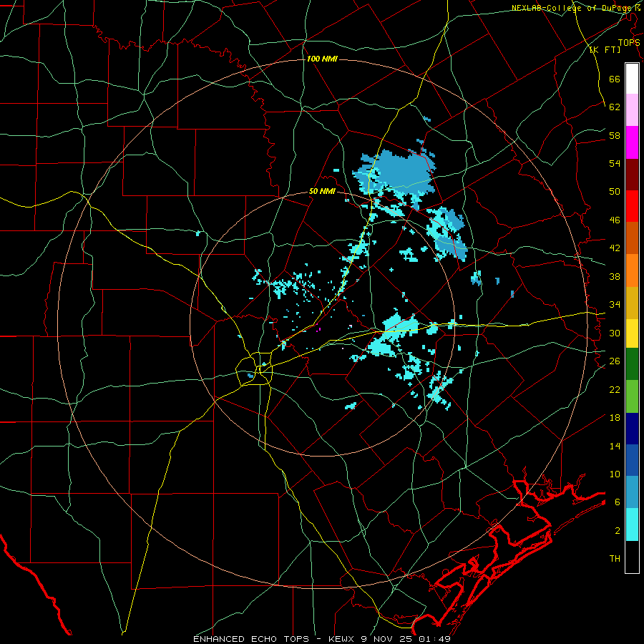Viewport: 644px width, 644px height.
Task: Click the '10' legend value
Action: click(x=615, y=474)
